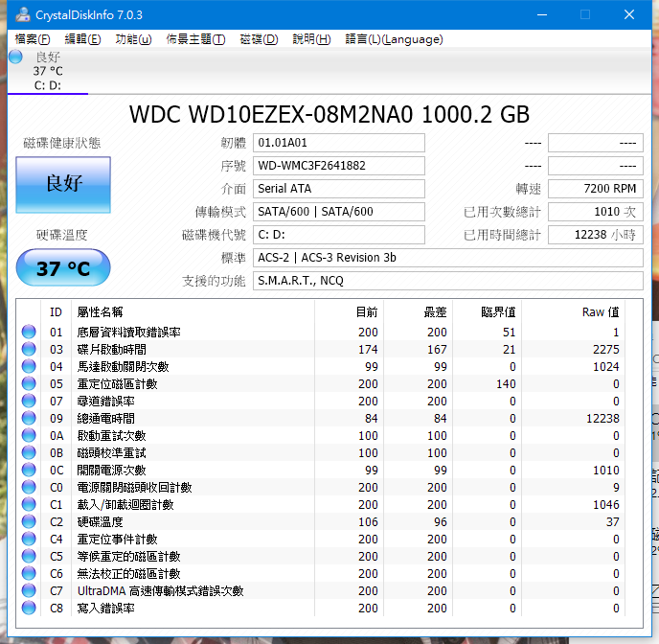The image size is (659, 644).
Task: Click the status circle for attribute 04
Action: (29, 366)
